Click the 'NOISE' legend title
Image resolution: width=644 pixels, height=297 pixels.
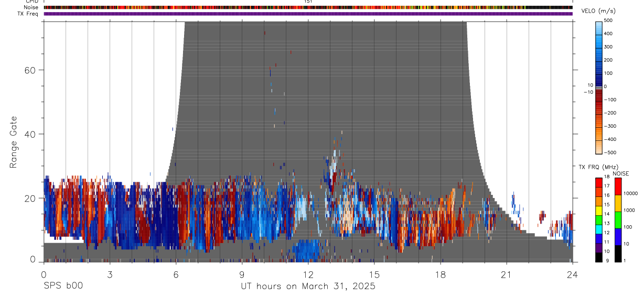point(620,173)
